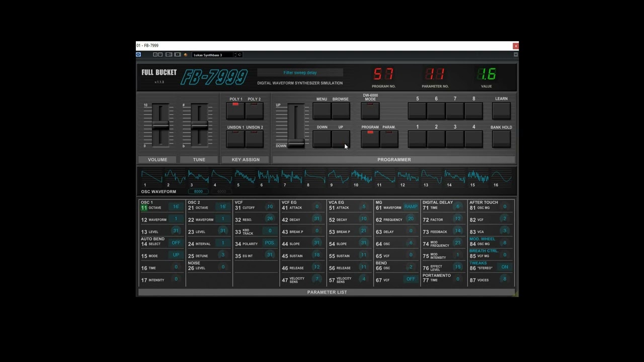Enable Poly 1 key assign mode
The height and width of the screenshot is (362, 644).
(x=235, y=111)
